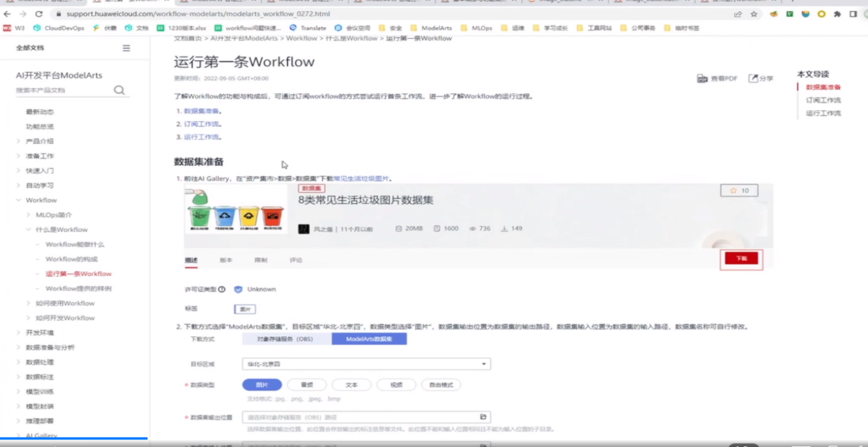
Task: Open the 临时书签 bookmark folder
Action: [682, 28]
